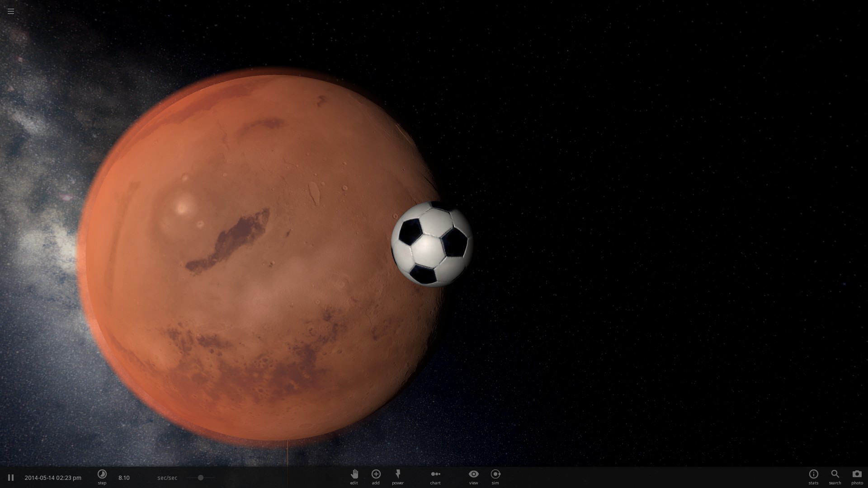
Task: Open the search tool
Action: (x=835, y=474)
